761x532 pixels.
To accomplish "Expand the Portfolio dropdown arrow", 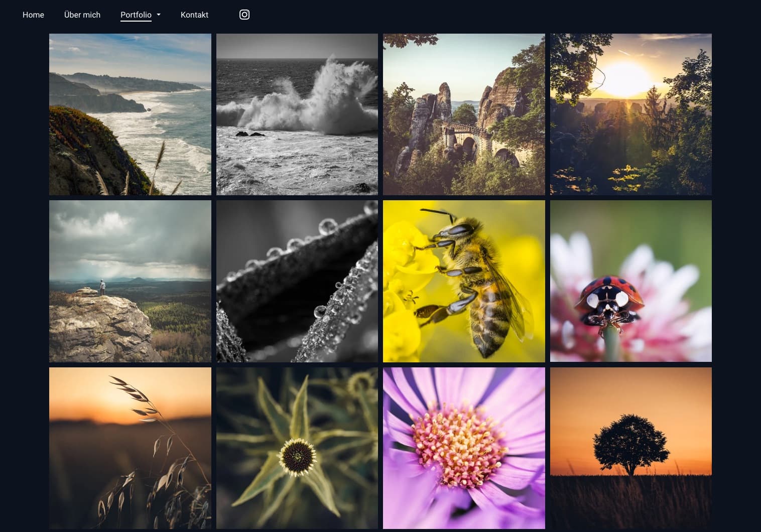I will click(x=159, y=15).
